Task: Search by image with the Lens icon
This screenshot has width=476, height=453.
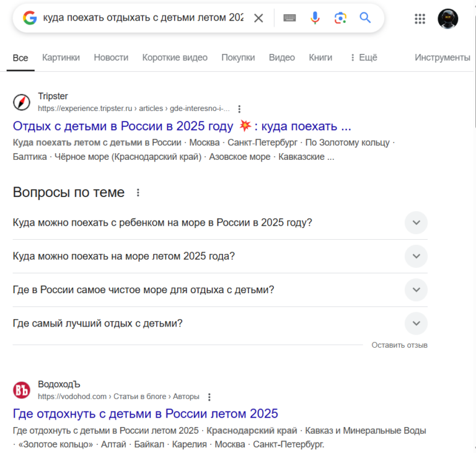Action: click(x=340, y=18)
